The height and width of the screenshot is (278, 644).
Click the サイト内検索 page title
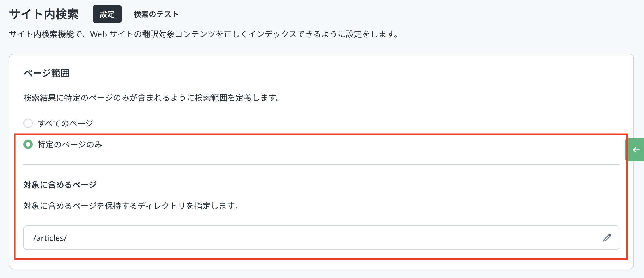pyautogui.click(x=44, y=14)
